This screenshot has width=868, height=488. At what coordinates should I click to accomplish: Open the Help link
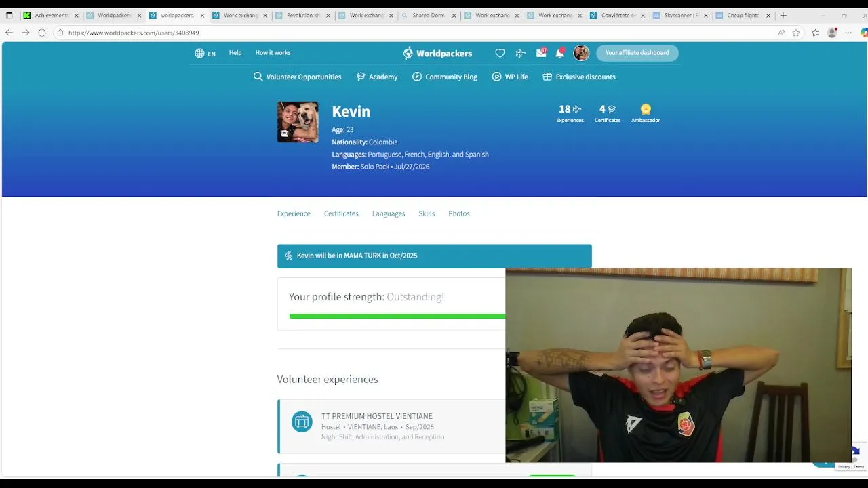(x=235, y=52)
